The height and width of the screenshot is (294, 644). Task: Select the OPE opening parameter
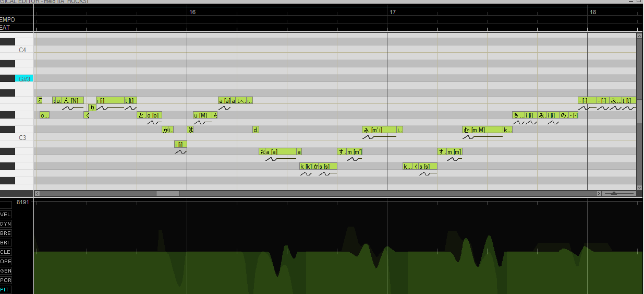click(6, 261)
